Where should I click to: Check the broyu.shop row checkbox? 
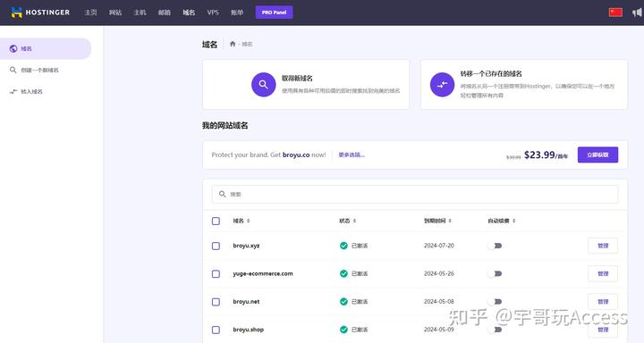[x=216, y=330]
